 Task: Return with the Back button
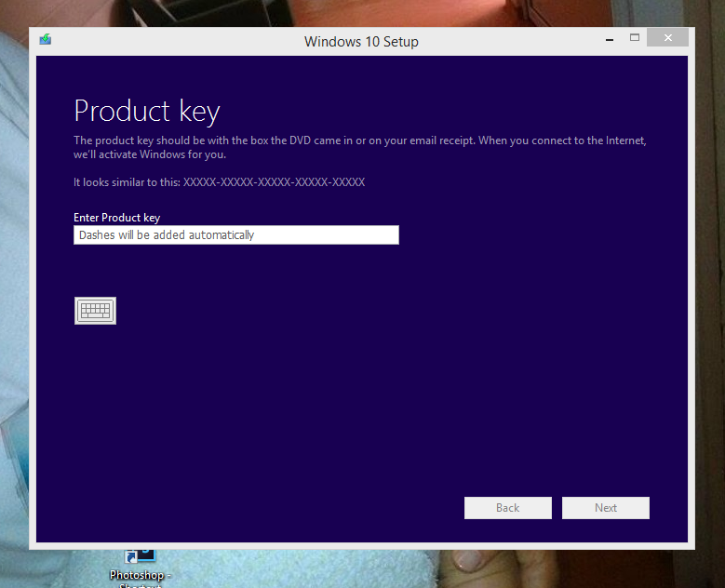coord(507,508)
